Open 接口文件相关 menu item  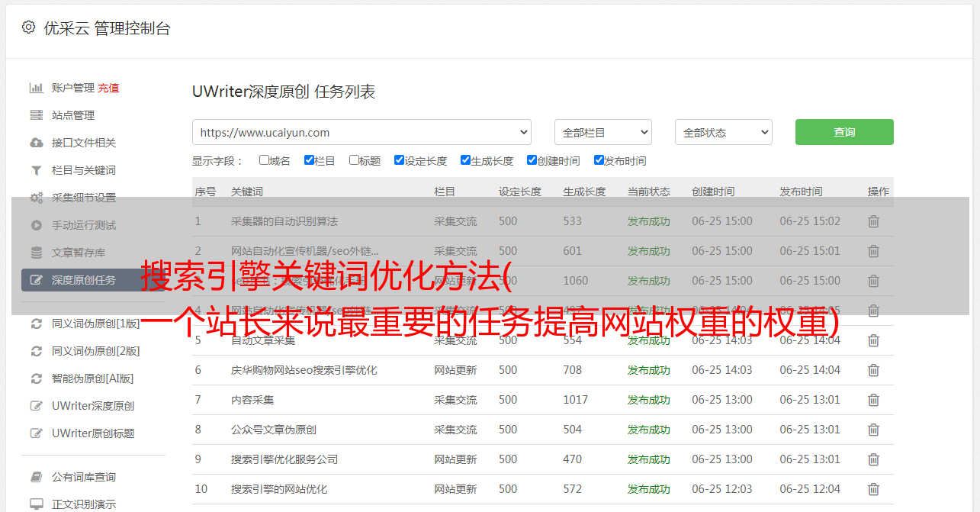[84, 143]
